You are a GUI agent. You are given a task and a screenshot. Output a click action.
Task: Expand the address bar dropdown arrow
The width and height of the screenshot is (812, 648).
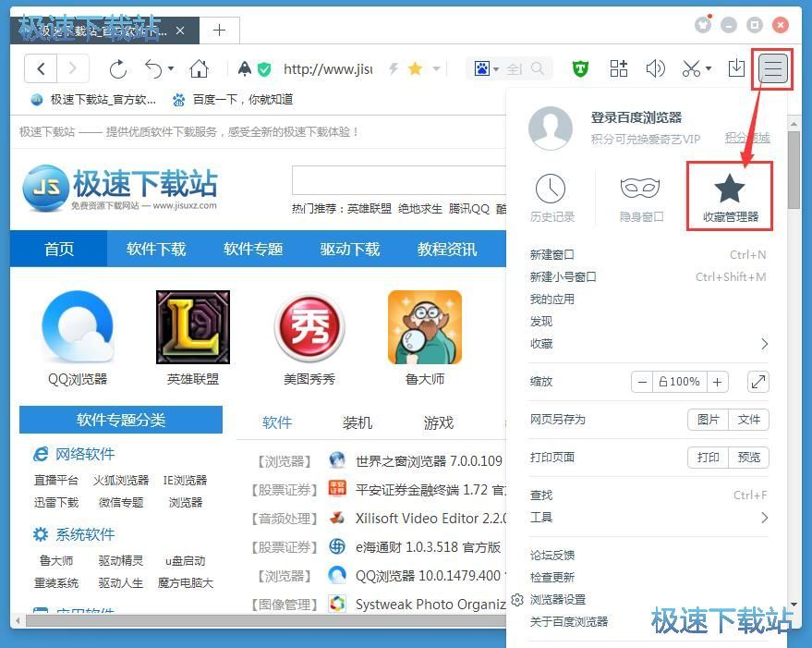click(437, 68)
